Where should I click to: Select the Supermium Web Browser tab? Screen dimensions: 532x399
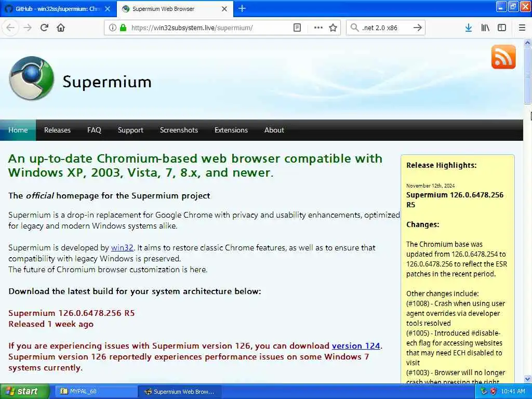click(x=175, y=9)
